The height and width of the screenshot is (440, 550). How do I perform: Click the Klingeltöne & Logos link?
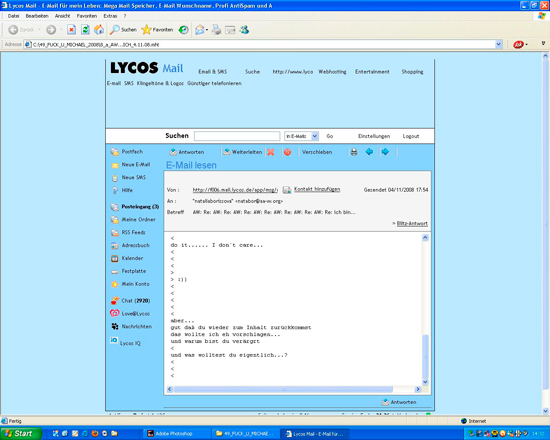click(x=160, y=84)
